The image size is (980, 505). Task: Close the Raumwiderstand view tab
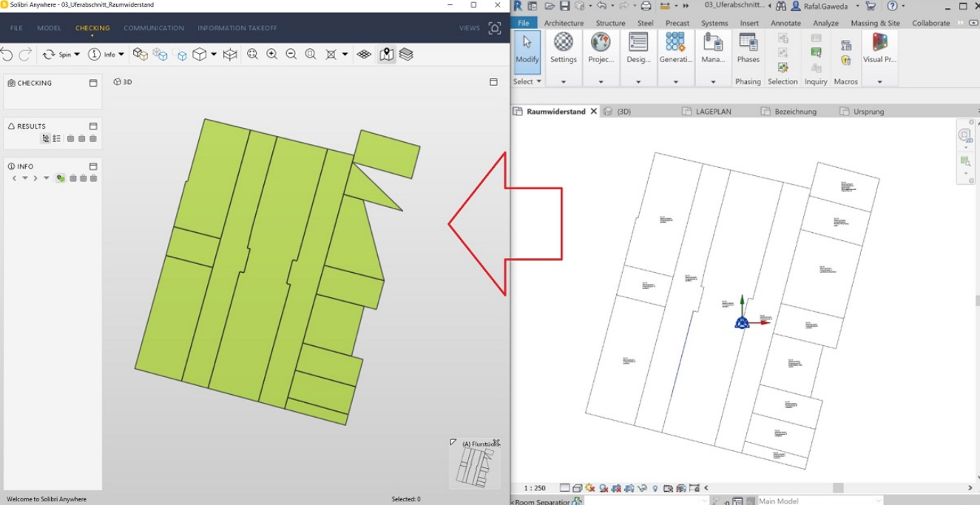point(594,112)
